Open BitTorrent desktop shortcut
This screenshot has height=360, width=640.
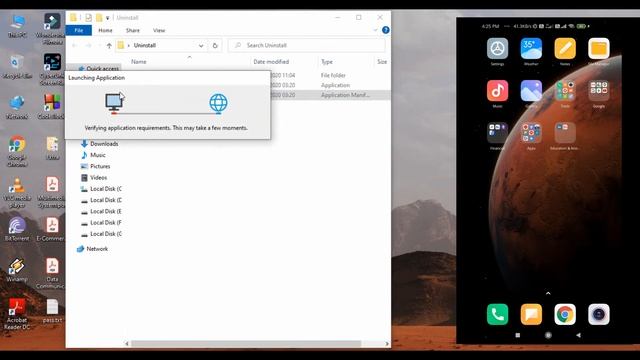[17, 229]
